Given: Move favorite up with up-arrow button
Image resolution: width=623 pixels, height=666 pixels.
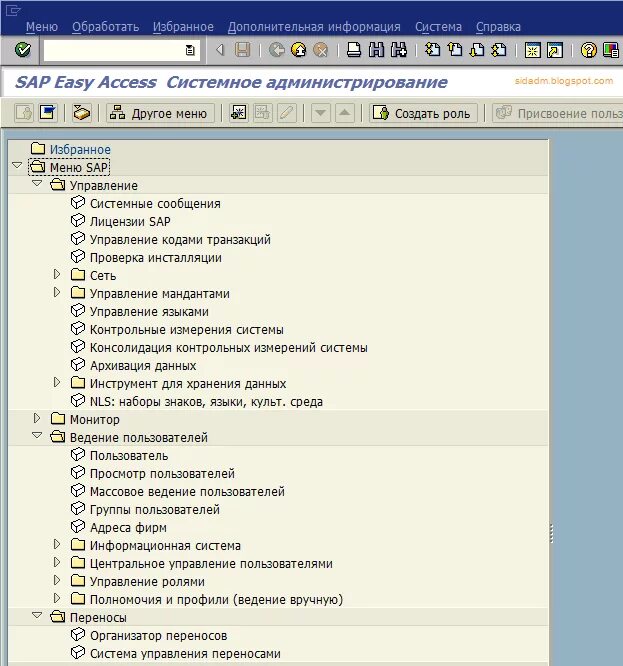Looking at the screenshot, I should click(345, 113).
